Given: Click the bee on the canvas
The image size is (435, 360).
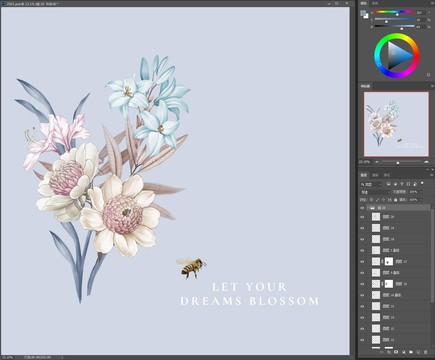Looking at the screenshot, I should coord(191,267).
